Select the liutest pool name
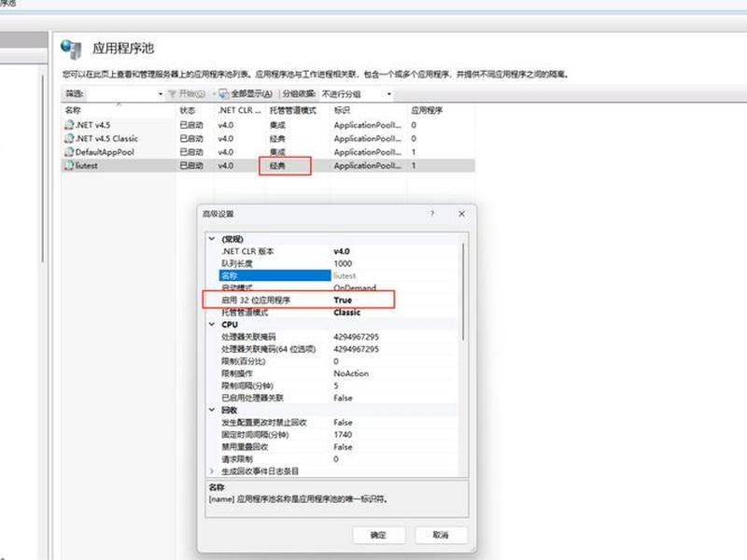Image resolution: width=747 pixels, height=560 pixels. (x=87, y=165)
